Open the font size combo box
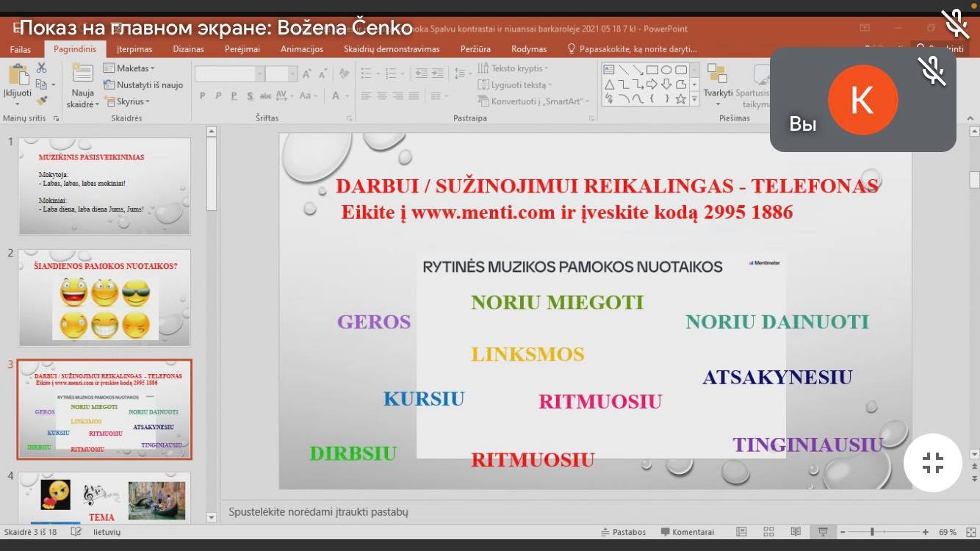Screen dimensions: 980x551 [281, 74]
